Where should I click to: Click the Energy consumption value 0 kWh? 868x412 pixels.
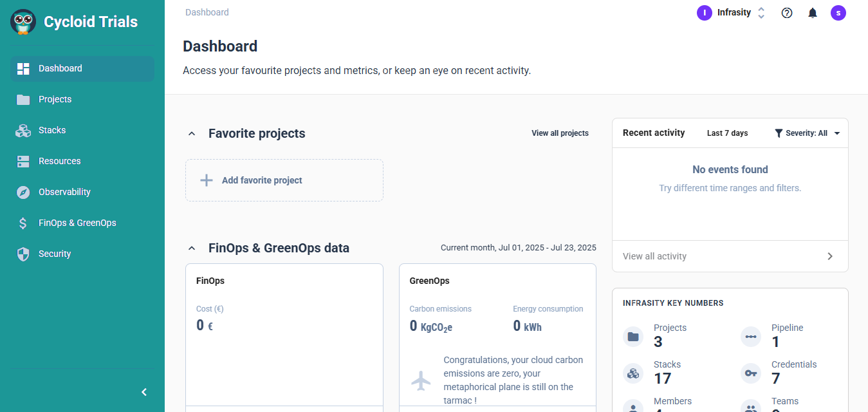point(527,326)
